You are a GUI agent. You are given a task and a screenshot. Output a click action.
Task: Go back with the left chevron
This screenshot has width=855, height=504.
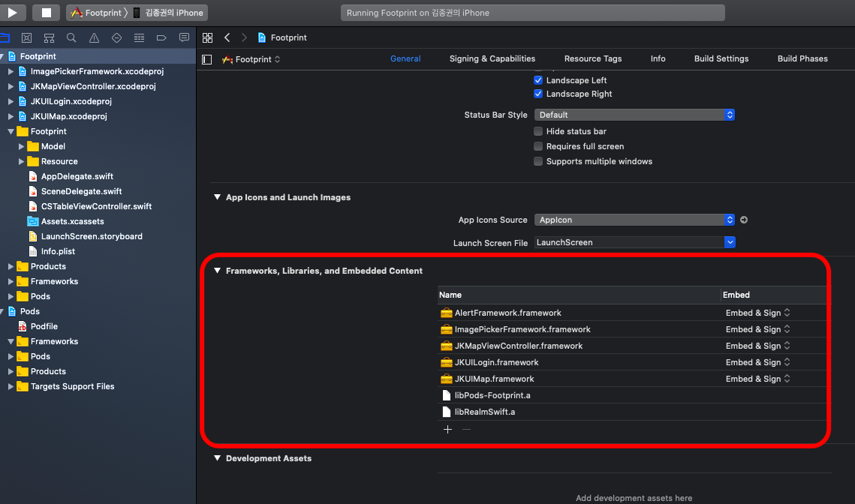[227, 37]
